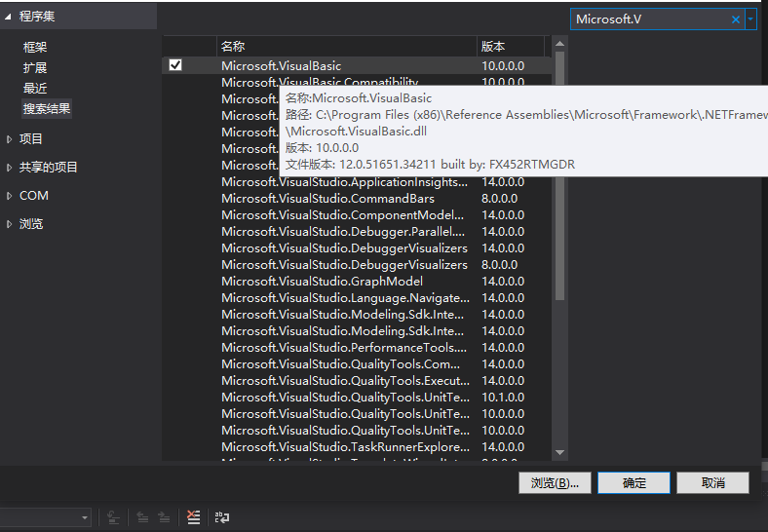Click the go to next message icon

[164, 517]
